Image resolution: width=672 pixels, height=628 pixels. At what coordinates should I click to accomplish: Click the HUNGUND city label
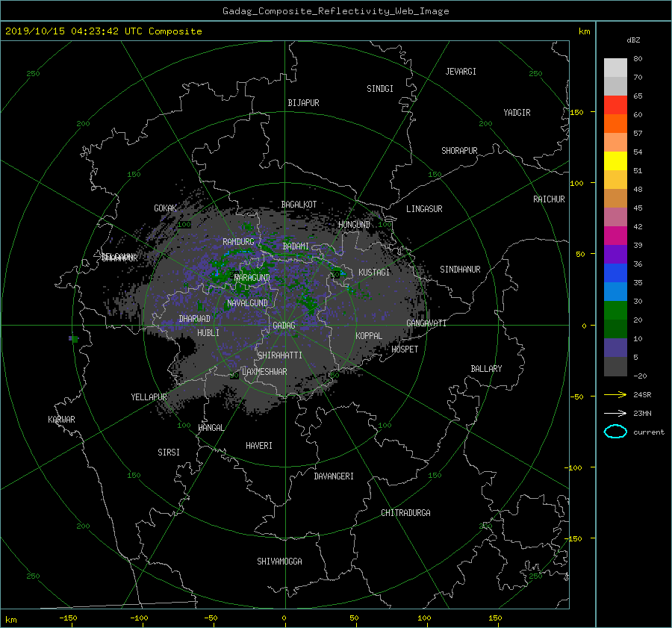coord(354,225)
